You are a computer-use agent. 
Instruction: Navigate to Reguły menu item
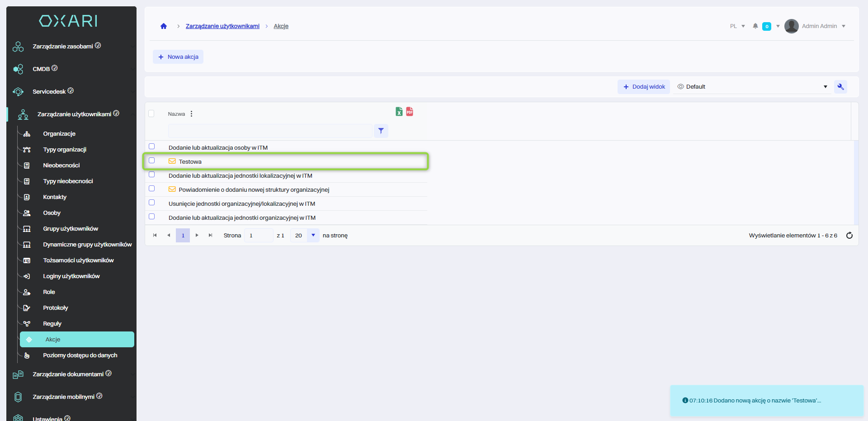(x=52, y=324)
